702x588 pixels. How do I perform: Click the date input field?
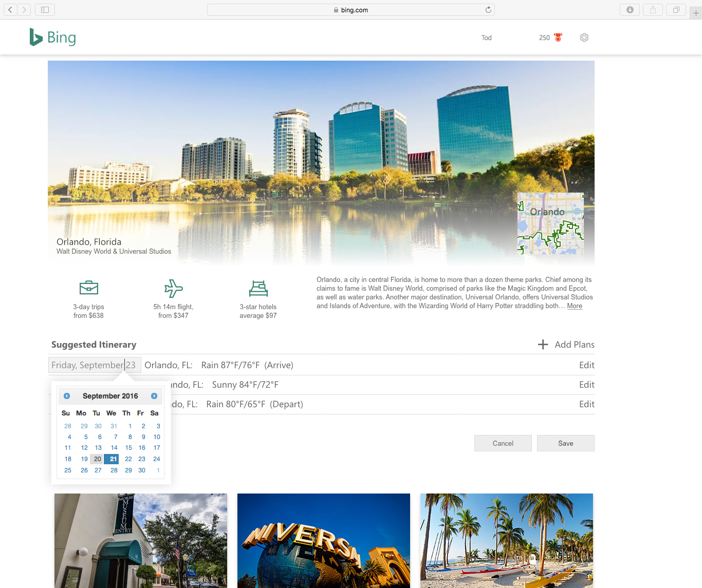95,365
